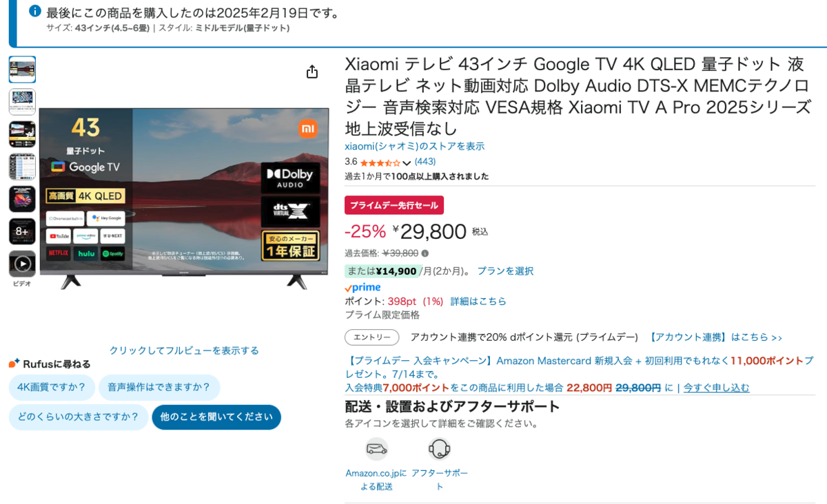The width and height of the screenshot is (827, 504).
Task: Click the エントリー button
Action: tap(371, 337)
